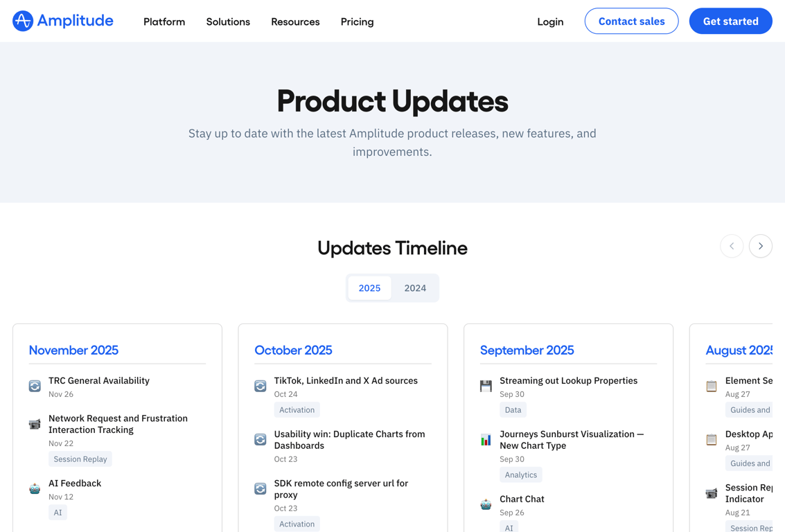This screenshot has height=532, width=785.
Task: Open the Login link
Action: [x=550, y=21]
